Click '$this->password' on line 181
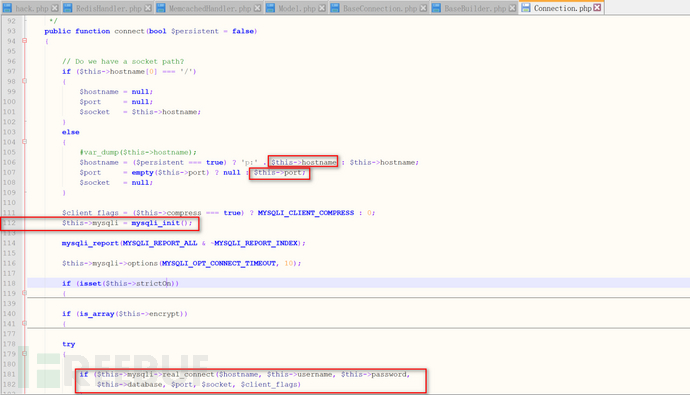The width and height of the screenshot is (690, 395). 374,375
